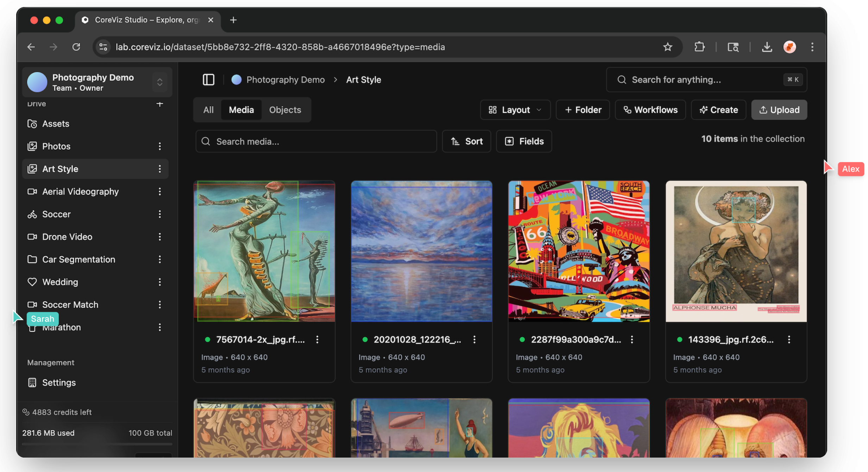Click the Workflows button
Viewport: 868px width, 472px height.
650,110
